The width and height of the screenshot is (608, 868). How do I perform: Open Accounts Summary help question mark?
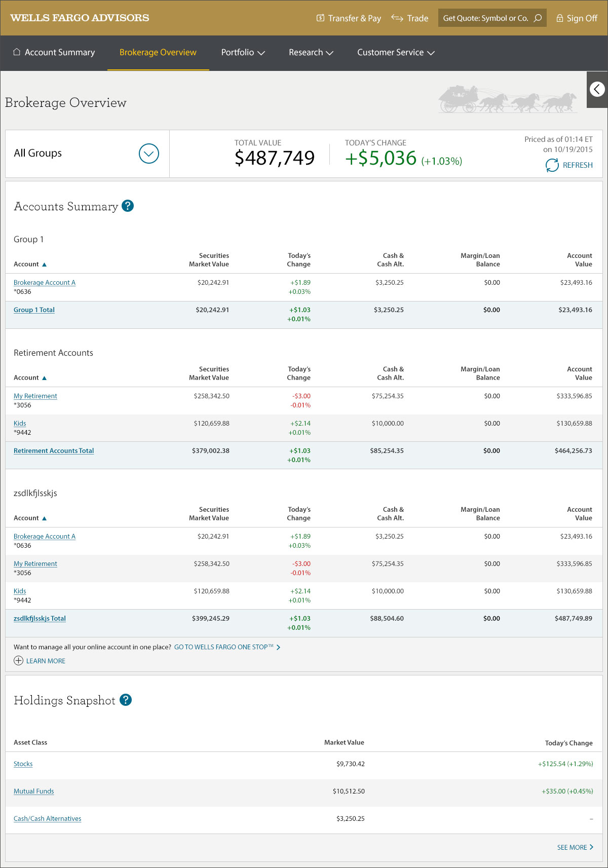(x=128, y=206)
